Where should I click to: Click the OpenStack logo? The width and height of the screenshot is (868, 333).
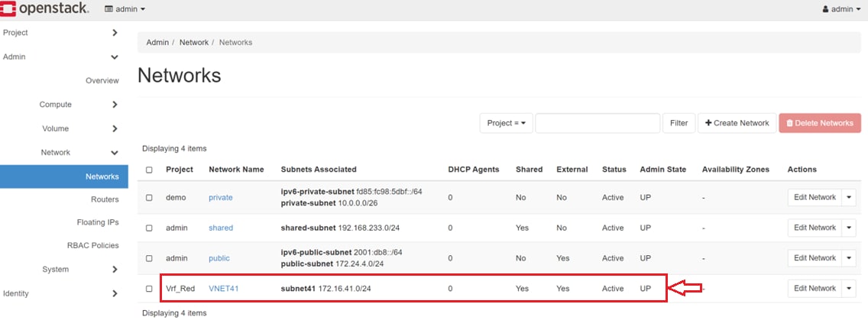[45, 9]
